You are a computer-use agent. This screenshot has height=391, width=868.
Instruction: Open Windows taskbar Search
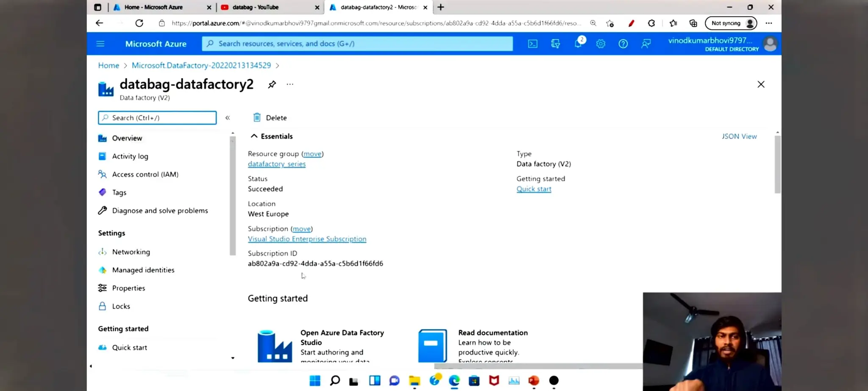pos(335,380)
